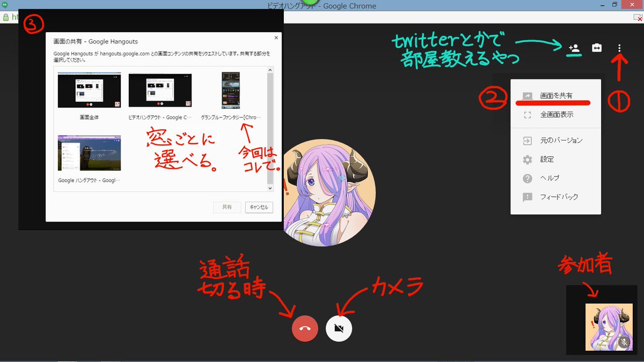Click the キャンセル button
The height and width of the screenshot is (362, 644).
coord(259,207)
